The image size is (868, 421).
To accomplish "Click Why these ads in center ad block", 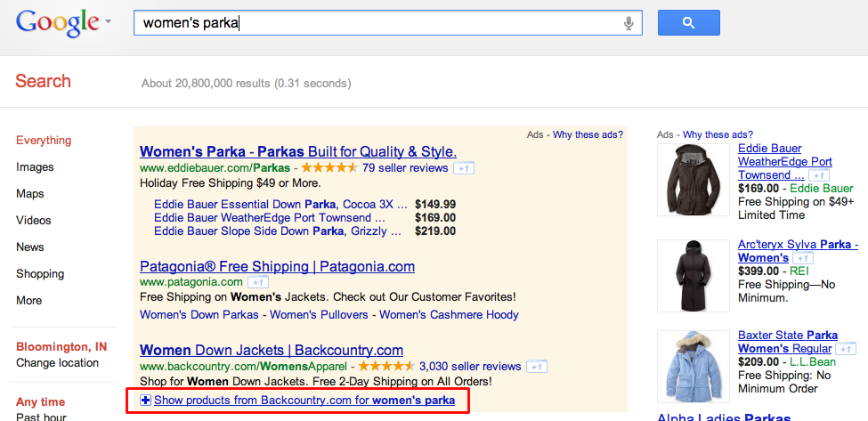I will point(588,134).
